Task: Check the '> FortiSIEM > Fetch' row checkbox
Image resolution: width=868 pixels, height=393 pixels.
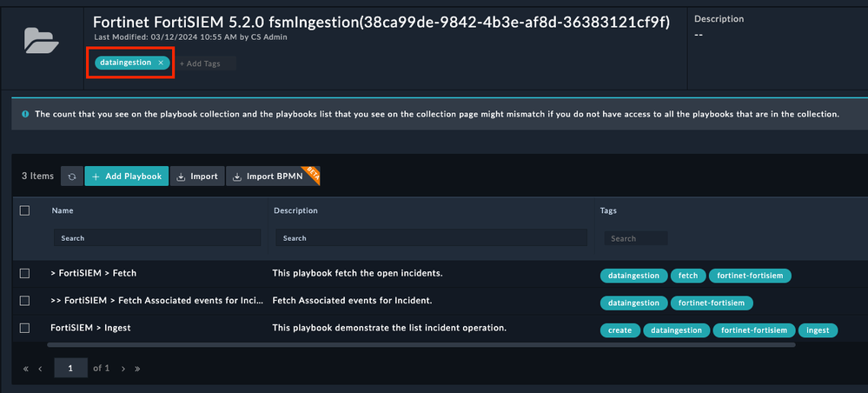Action: click(x=24, y=274)
